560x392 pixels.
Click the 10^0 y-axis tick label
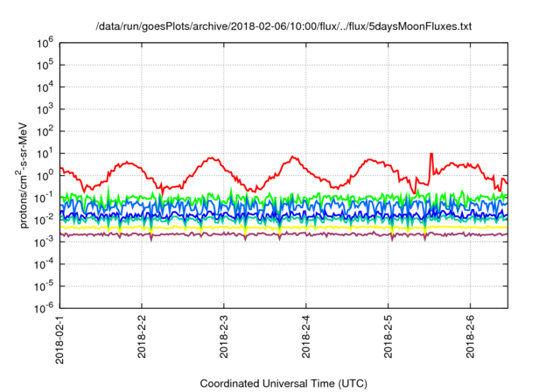[x=45, y=176]
